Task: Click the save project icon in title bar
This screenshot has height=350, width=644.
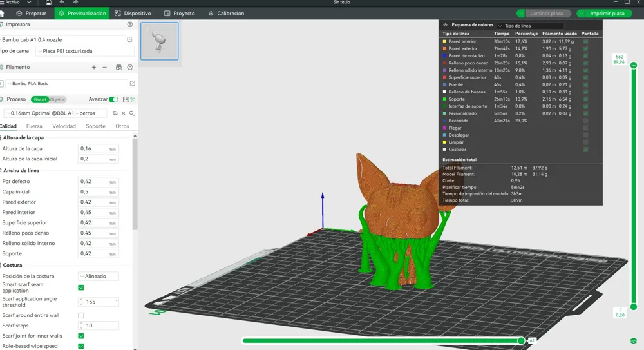Action: (x=48, y=3)
